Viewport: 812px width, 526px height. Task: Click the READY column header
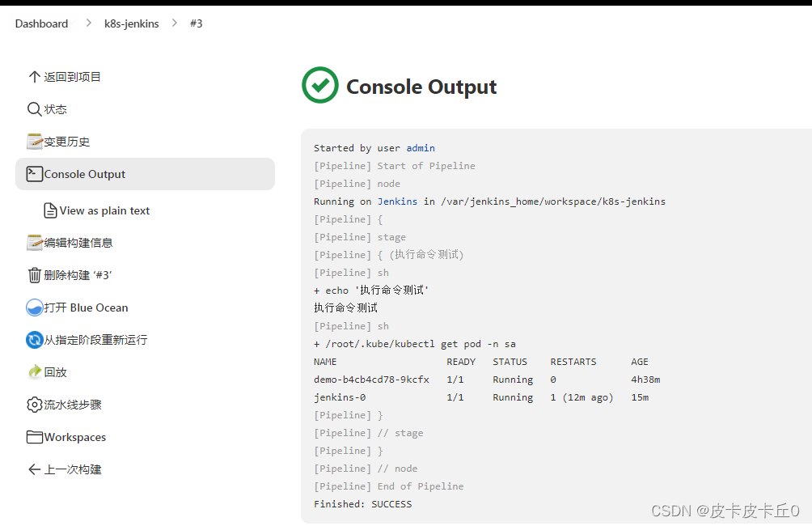(461, 362)
